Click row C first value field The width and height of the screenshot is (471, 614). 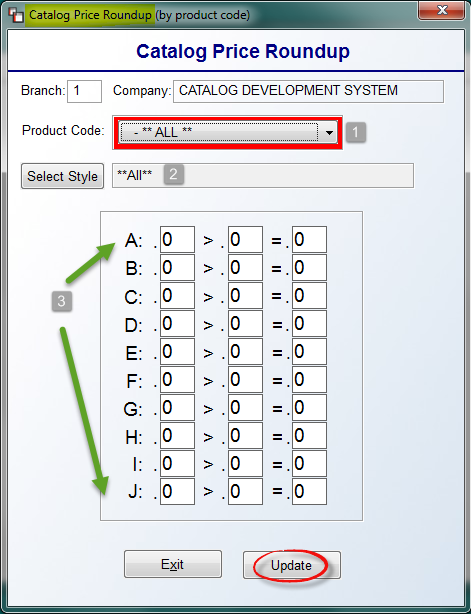click(x=177, y=296)
